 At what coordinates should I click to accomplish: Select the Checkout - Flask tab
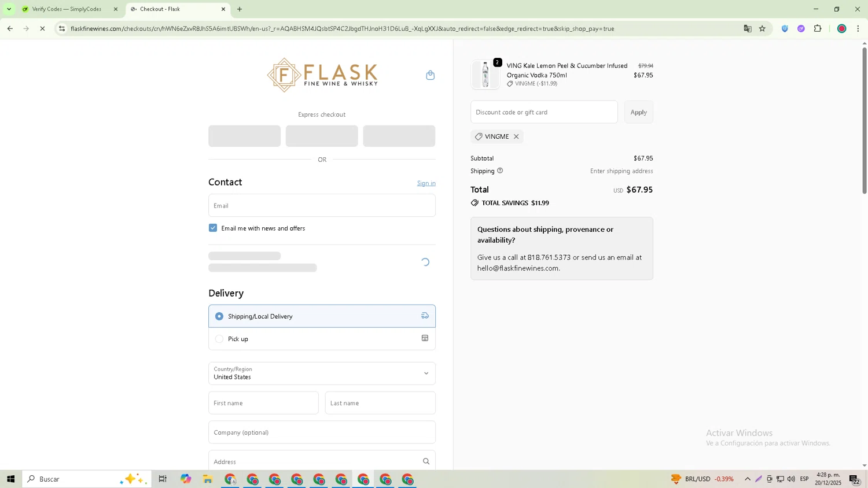coord(177,9)
